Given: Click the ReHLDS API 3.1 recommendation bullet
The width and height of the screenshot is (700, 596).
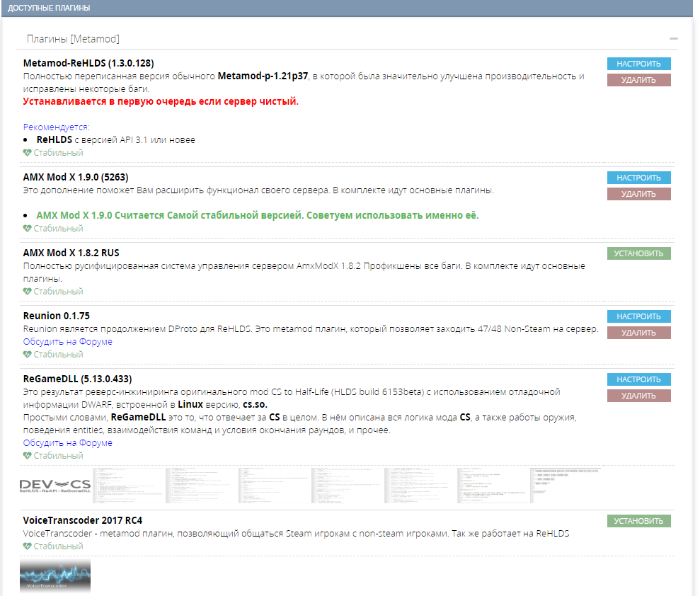Looking at the screenshot, I should [115, 139].
